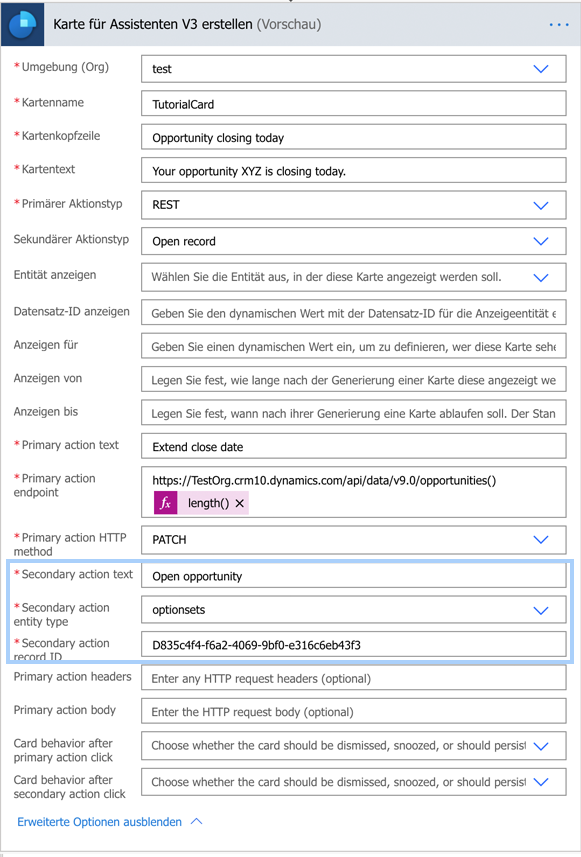This screenshot has width=581, height=857.
Task: Click the Datensatz-ID anzeigen field
Action: tap(354, 313)
